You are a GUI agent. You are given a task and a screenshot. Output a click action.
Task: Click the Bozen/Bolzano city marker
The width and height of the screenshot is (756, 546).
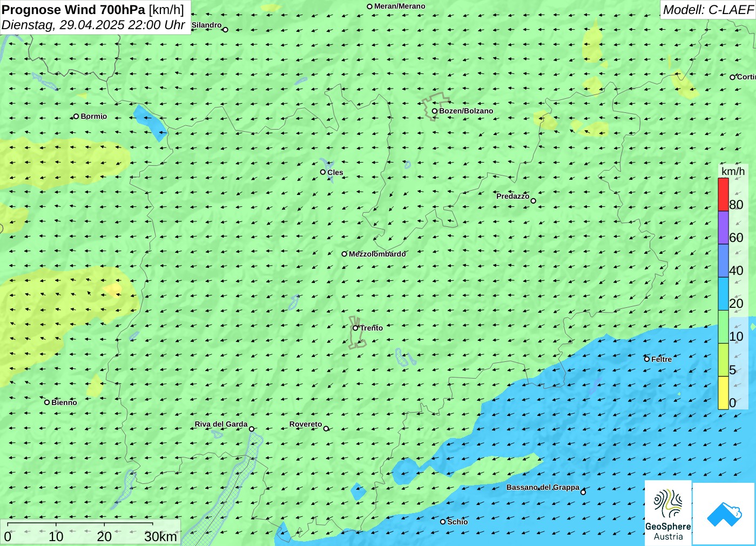point(435,111)
